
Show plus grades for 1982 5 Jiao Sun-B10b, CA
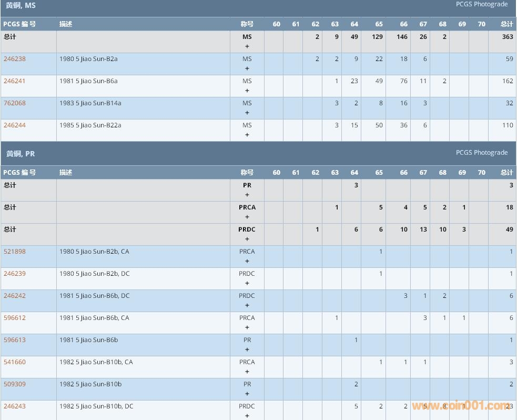pyautogui.click(x=247, y=372)
